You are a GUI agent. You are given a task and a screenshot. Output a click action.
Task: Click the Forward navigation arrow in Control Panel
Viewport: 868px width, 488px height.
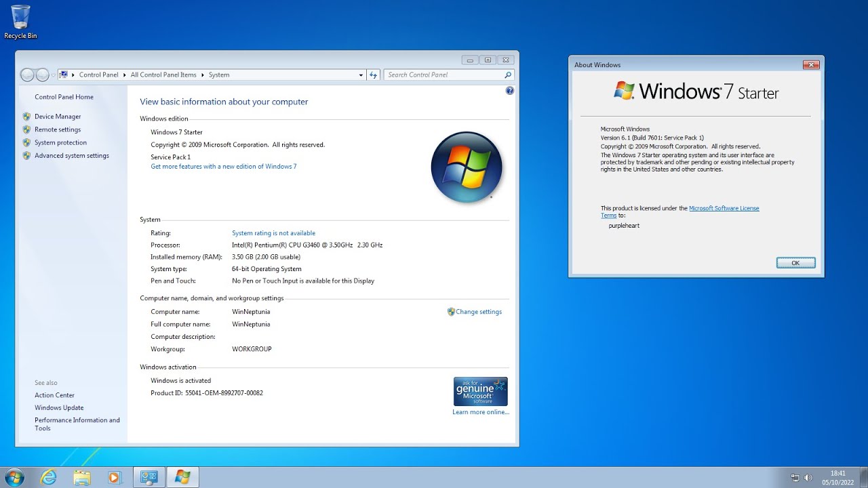coord(42,75)
